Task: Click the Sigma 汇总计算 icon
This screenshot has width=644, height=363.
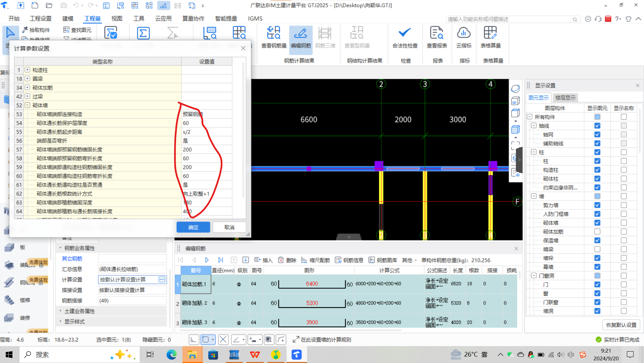Action: coord(143,33)
